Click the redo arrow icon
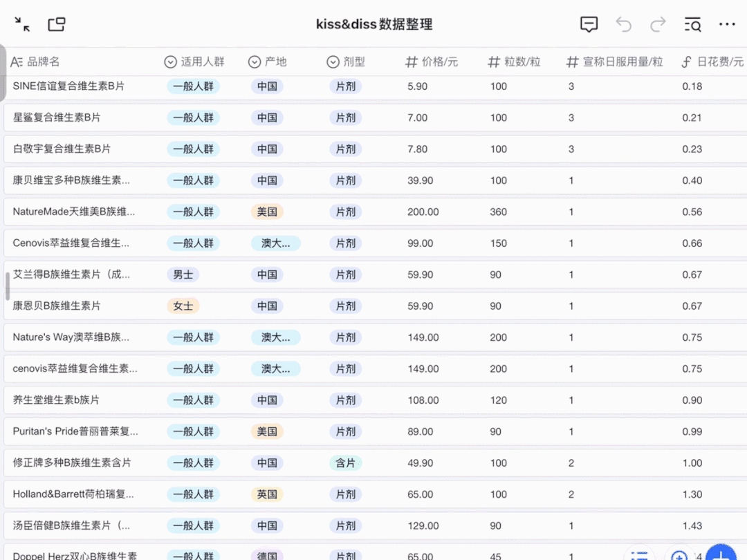Viewport: 747px width, 560px height. pos(658,25)
